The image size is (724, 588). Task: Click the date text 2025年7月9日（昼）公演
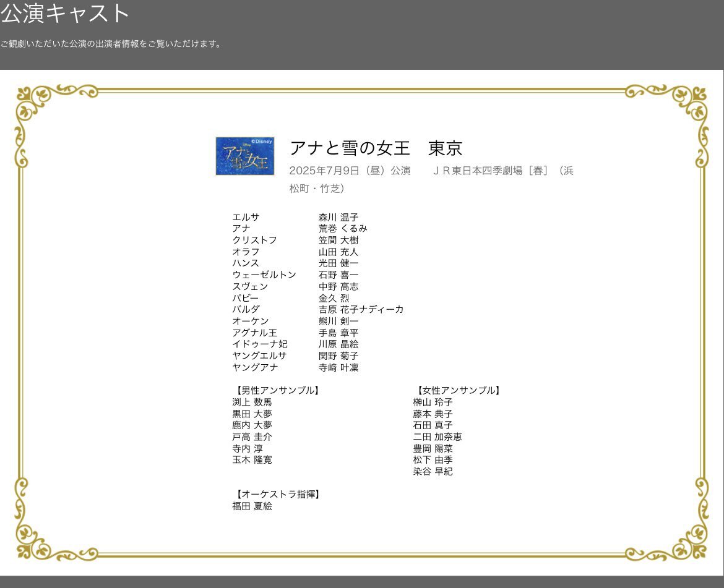tap(350, 171)
